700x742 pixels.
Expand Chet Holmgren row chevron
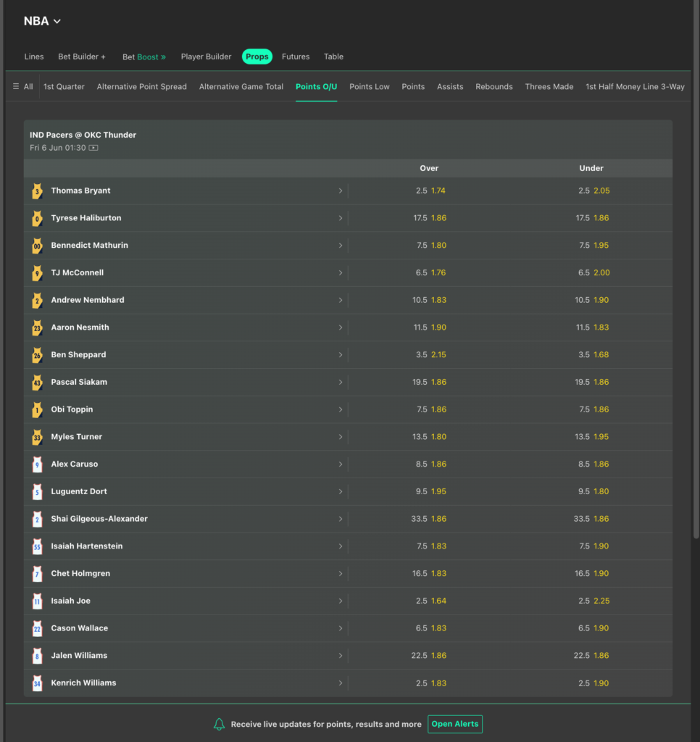point(341,574)
